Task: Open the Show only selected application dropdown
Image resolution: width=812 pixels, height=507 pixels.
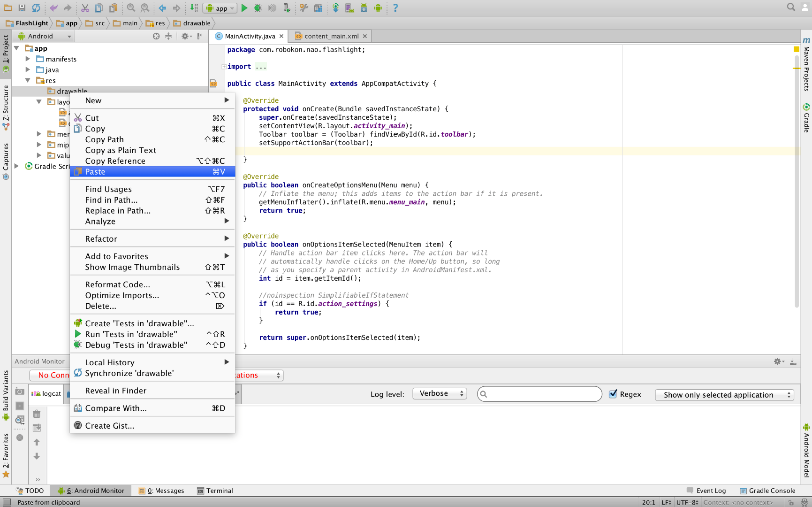Action: [x=724, y=395]
